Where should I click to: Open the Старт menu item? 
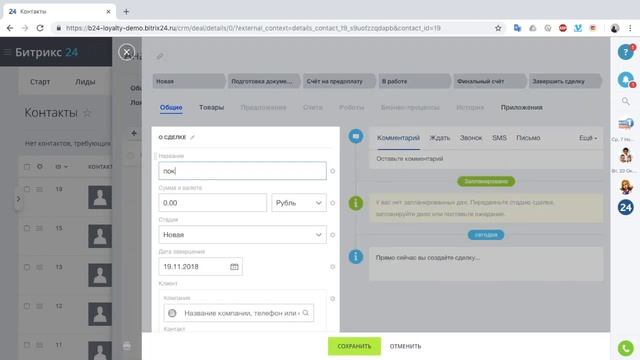[40, 82]
